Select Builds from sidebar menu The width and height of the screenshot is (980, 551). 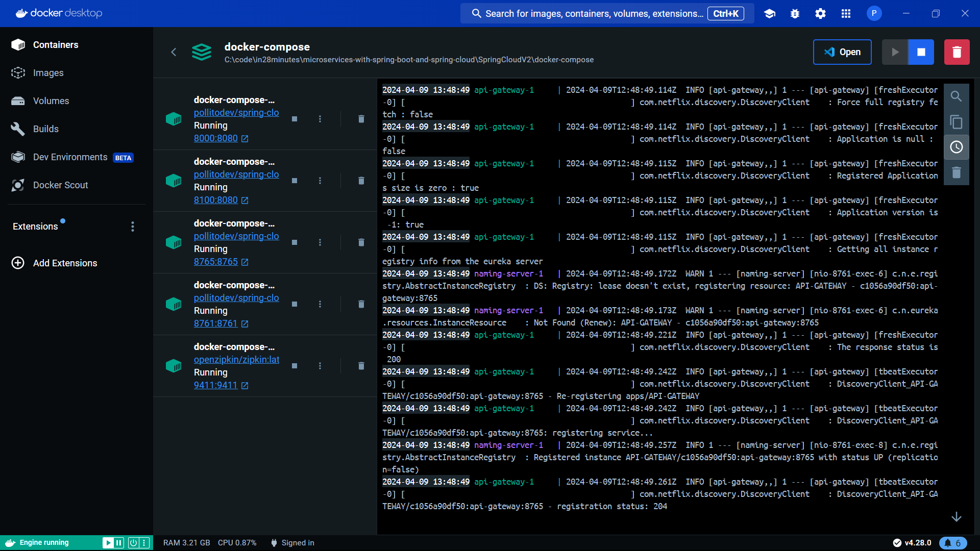coord(45,129)
